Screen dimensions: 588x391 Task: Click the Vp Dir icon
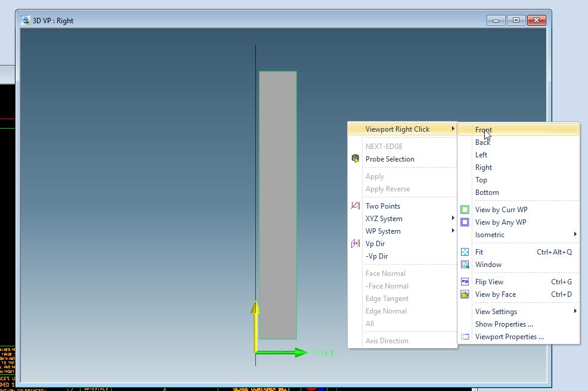pos(355,243)
